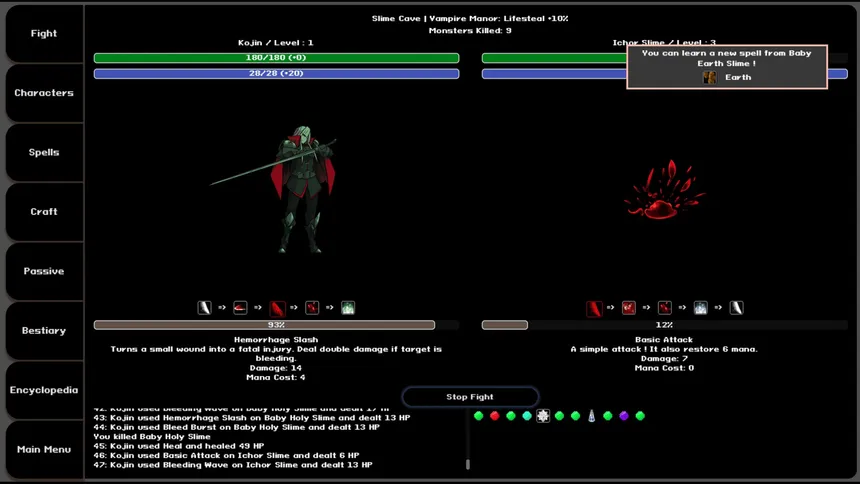This screenshot has height=484, width=860.
Task: Click Ichor Slime's blue-white spell icon
Action: coord(700,308)
